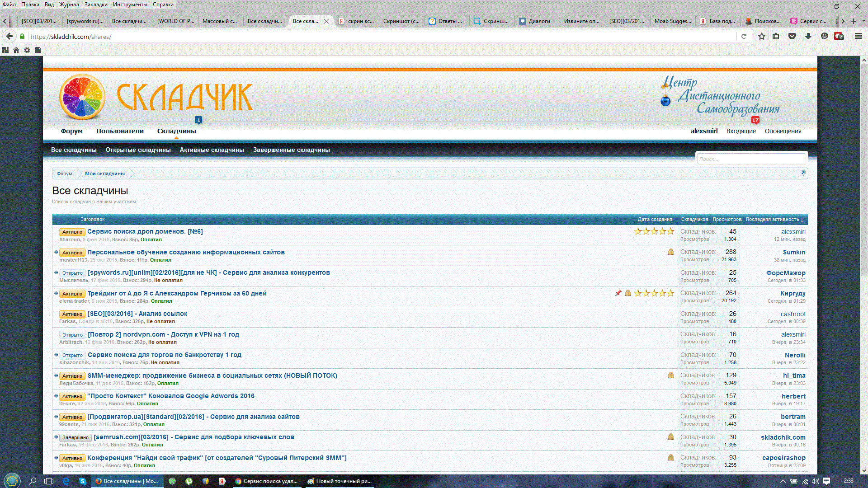Click the site search field Поиск
Screen dimensions: 868x488
[x=750, y=159]
